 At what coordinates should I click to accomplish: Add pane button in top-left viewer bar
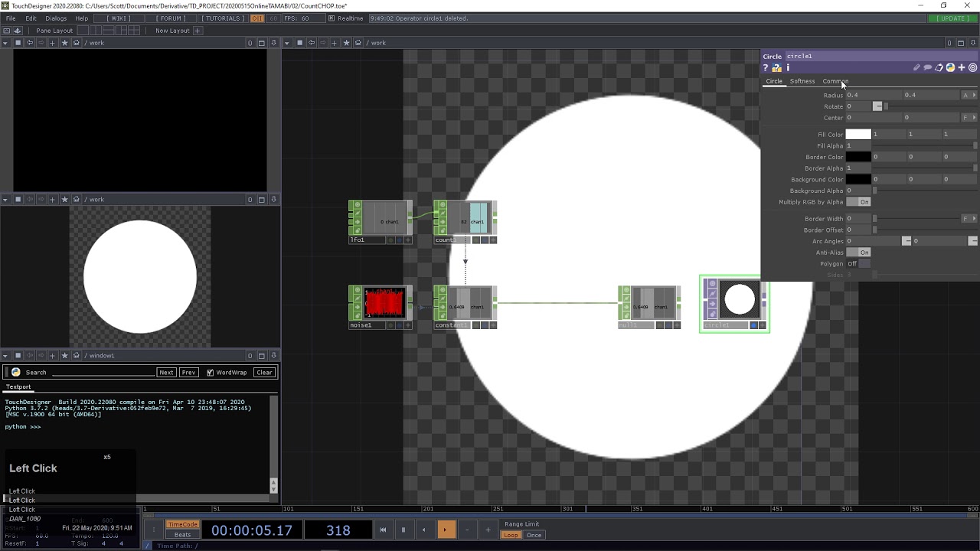click(53, 43)
